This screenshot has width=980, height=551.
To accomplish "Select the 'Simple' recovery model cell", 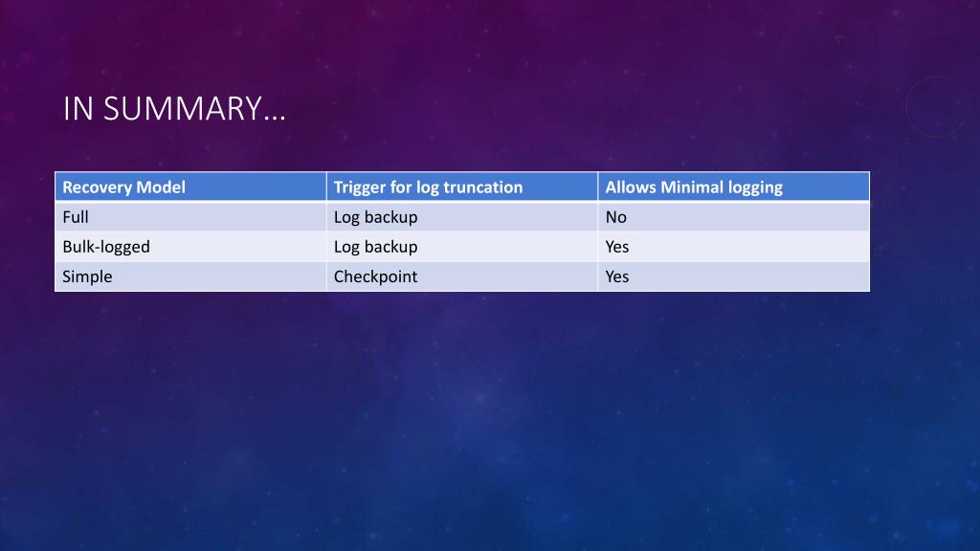I will [190, 276].
